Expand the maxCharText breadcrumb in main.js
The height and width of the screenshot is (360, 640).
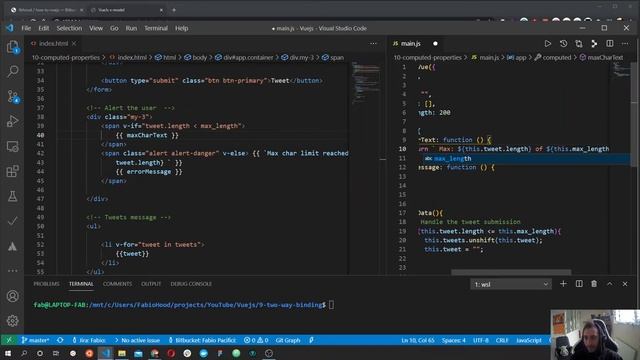tap(602, 58)
